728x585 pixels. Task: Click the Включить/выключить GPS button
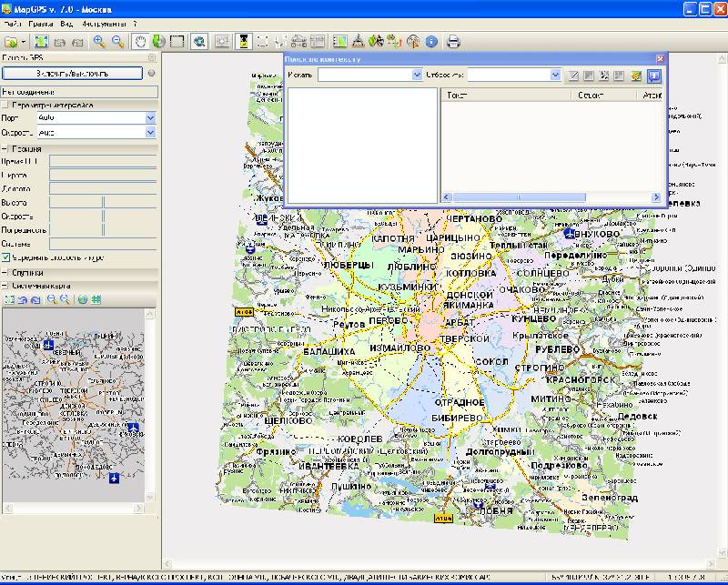coord(73,74)
